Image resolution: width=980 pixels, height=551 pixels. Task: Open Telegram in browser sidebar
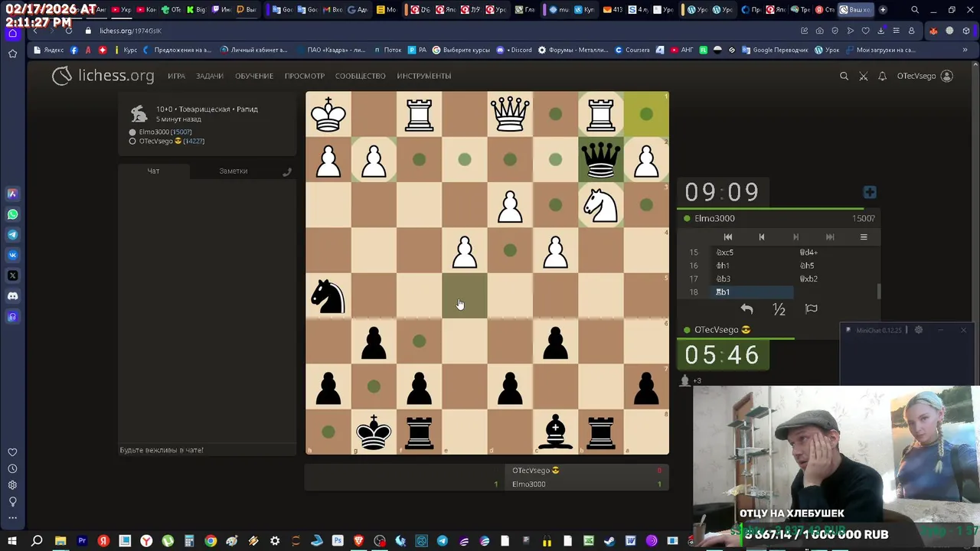click(x=12, y=235)
